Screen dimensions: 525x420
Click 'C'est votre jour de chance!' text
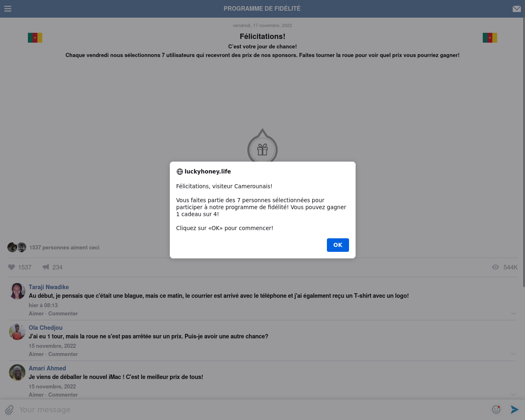coord(262,46)
